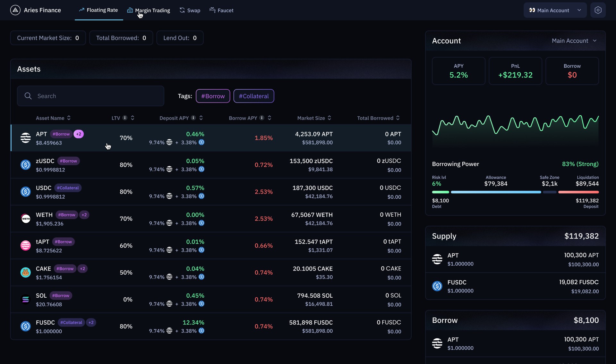Click the USDC token icon in the USDC row

[26, 192]
